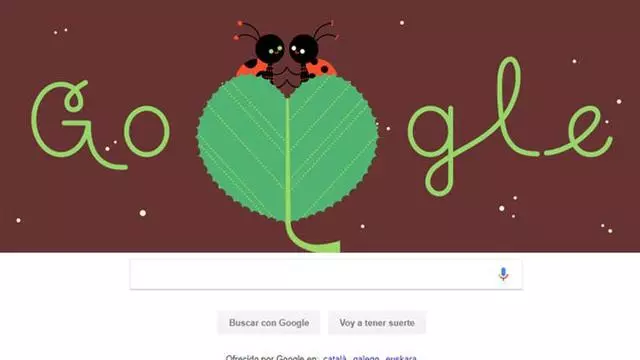The image size is (640, 360).
Task: Click the final letter e in the doodle
Action: (582, 131)
